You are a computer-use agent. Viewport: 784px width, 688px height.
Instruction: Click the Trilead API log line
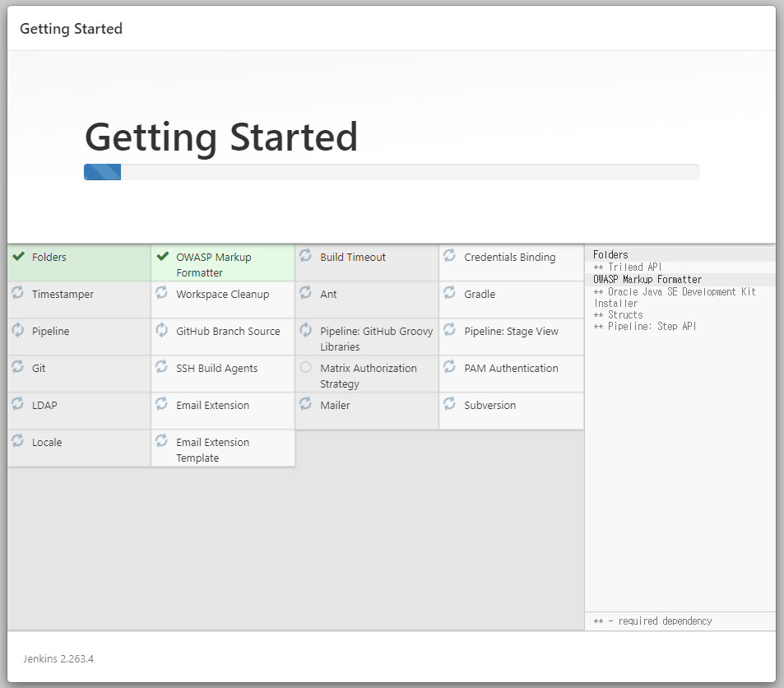click(x=627, y=267)
